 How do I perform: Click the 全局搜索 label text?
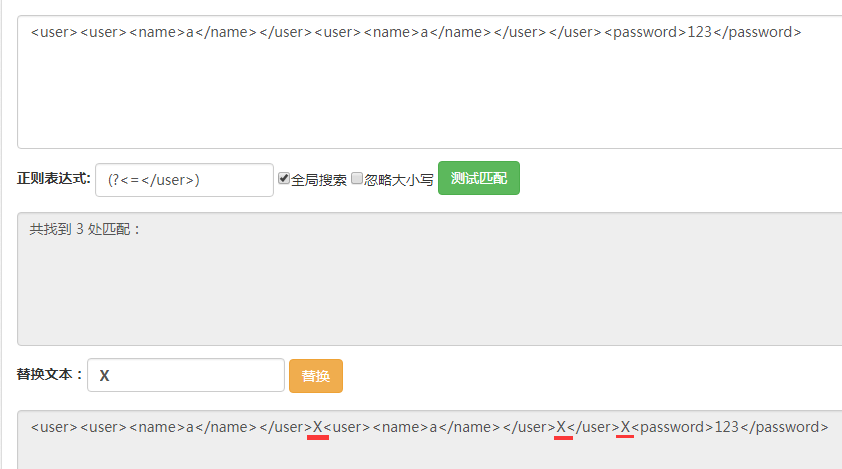[x=319, y=180]
